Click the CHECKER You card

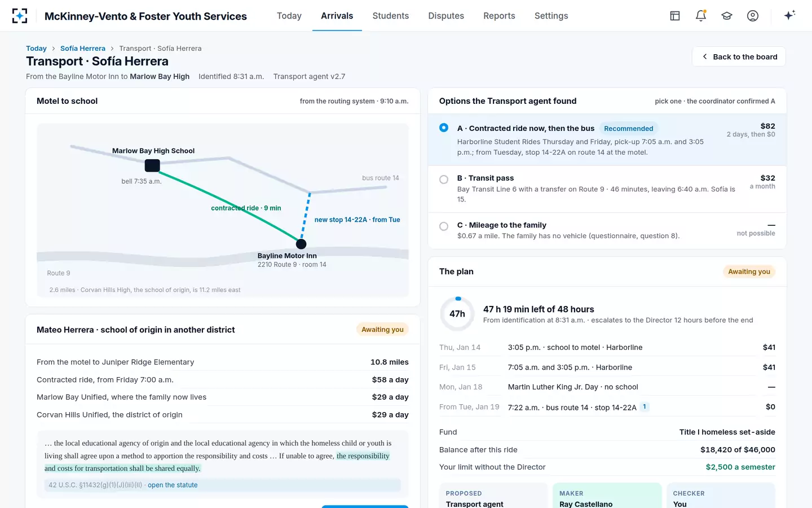(x=721, y=496)
